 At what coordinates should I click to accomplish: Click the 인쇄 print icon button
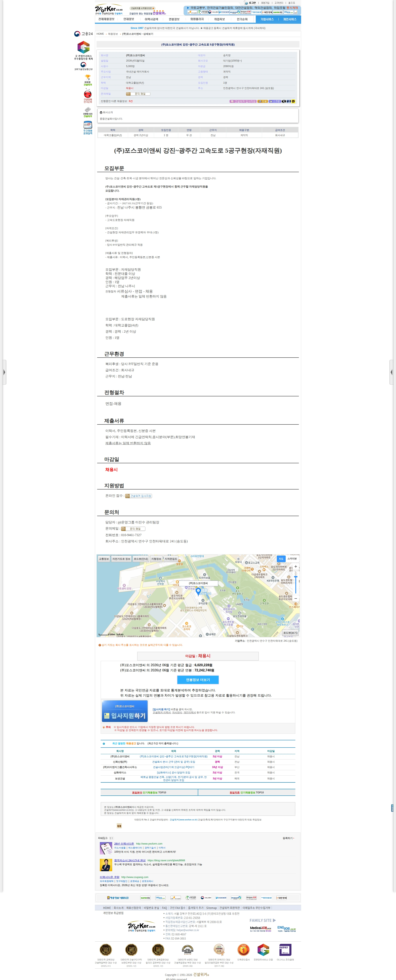[262, 102]
